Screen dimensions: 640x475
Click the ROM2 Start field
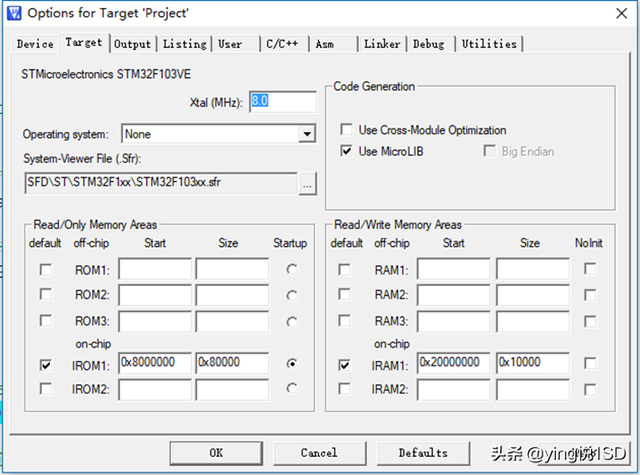click(155, 295)
